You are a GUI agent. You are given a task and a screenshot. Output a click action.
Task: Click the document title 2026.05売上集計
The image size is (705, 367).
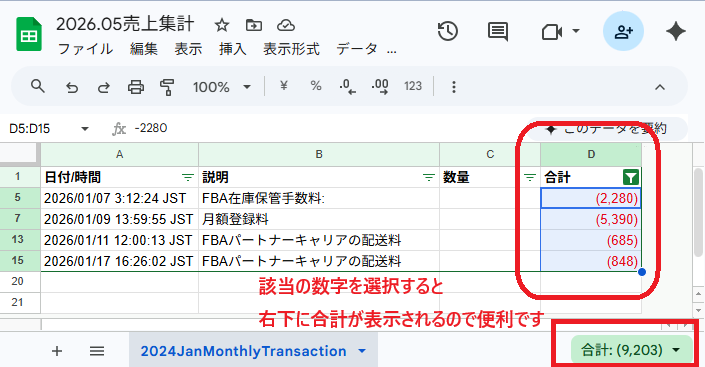click(125, 24)
